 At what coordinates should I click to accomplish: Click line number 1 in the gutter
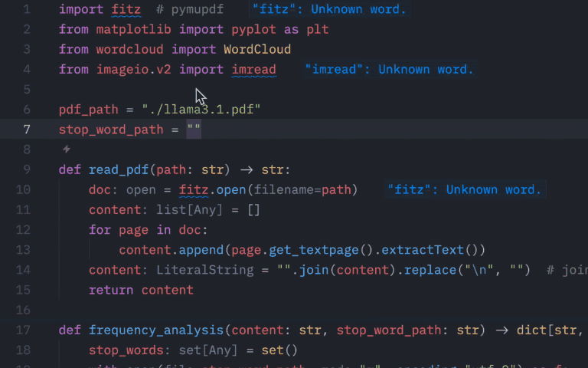27,9
